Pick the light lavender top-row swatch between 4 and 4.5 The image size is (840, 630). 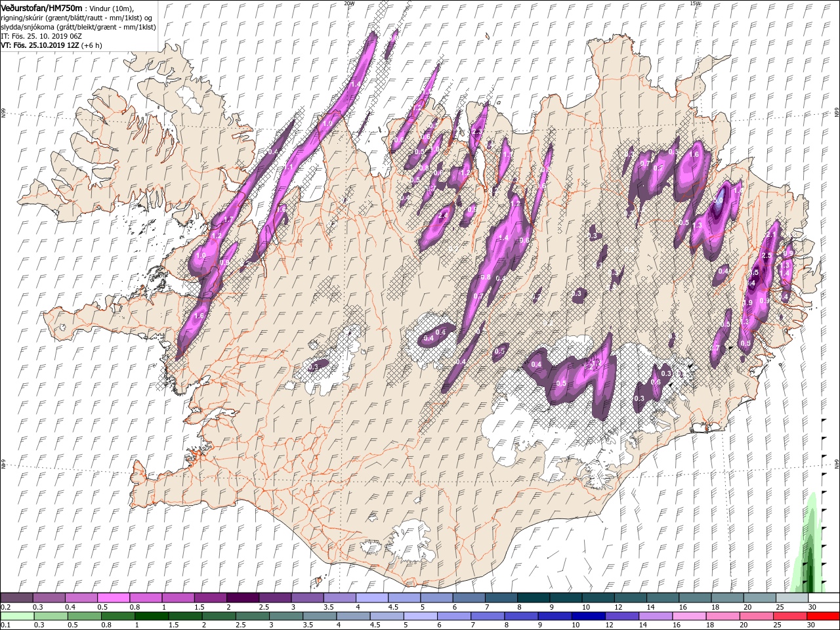tap(371, 597)
